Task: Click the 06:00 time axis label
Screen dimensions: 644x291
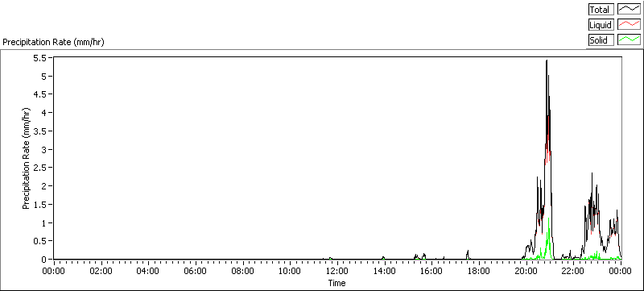Action: (x=196, y=271)
